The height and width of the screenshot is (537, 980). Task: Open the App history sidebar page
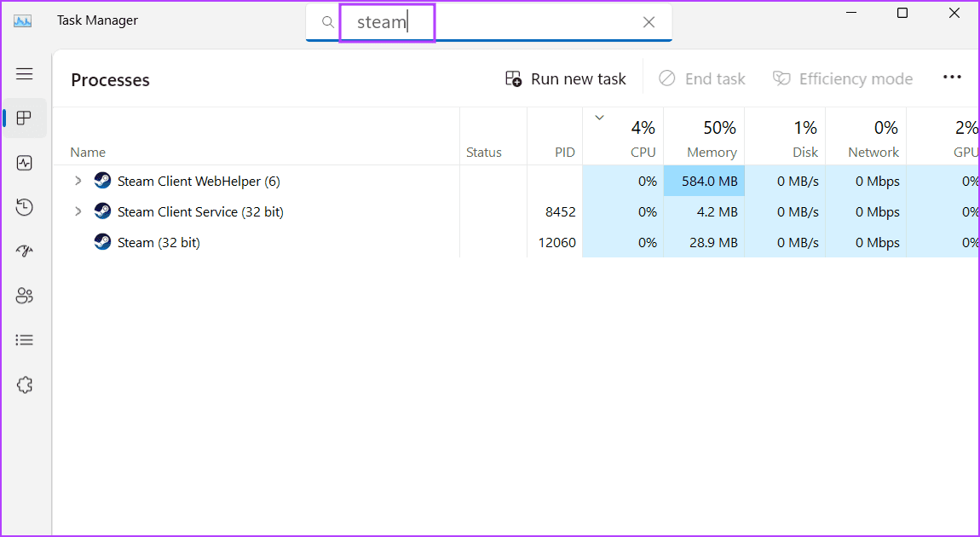click(25, 207)
